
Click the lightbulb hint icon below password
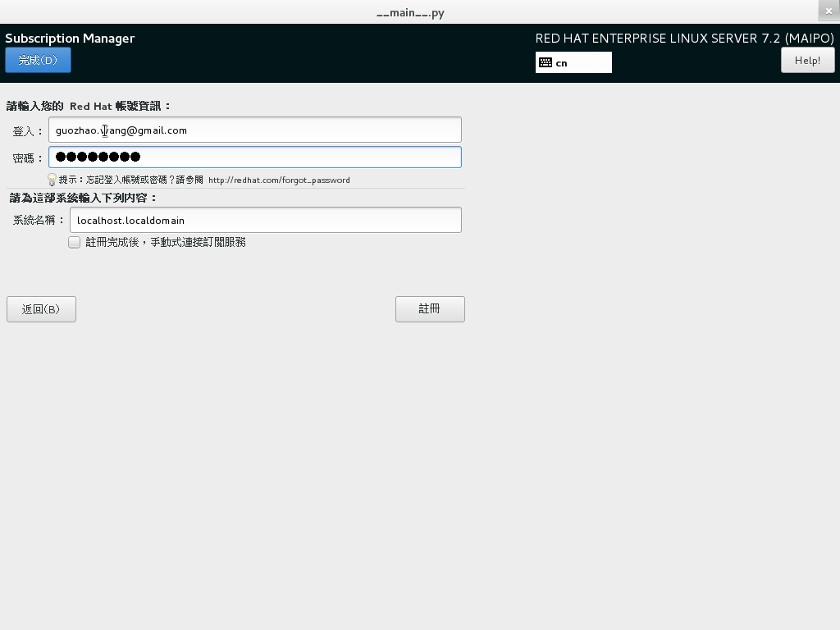(52, 179)
